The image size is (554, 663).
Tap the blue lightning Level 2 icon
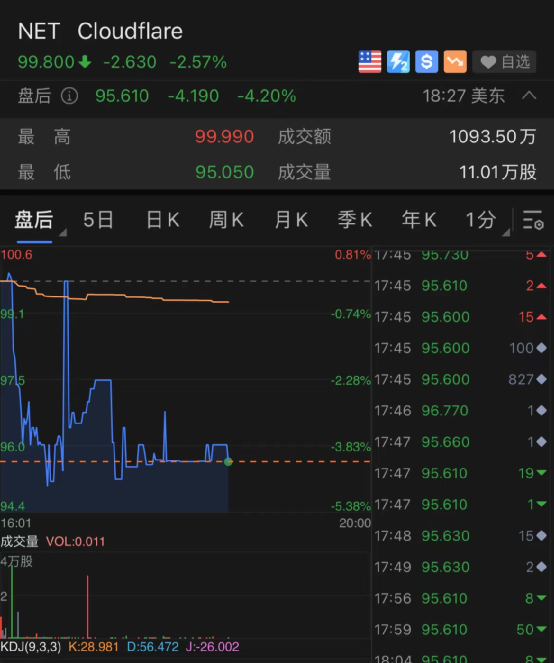tap(398, 62)
